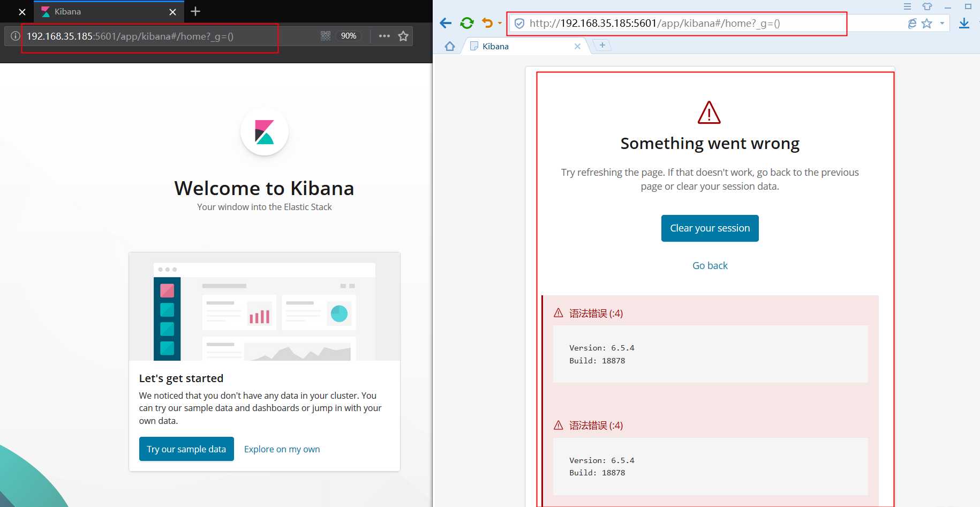This screenshot has width=980, height=507.
Task: Click the left browser's address bar URL
Action: pos(130,36)
